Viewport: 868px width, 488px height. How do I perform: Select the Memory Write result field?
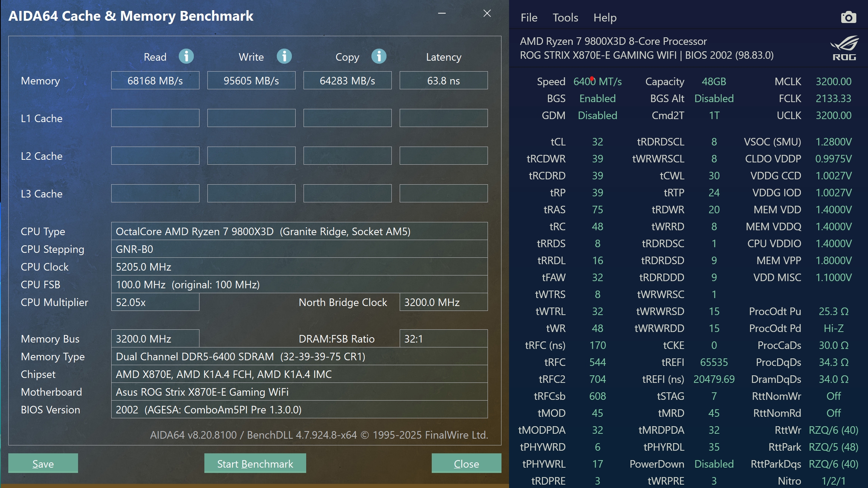(252, 80)
